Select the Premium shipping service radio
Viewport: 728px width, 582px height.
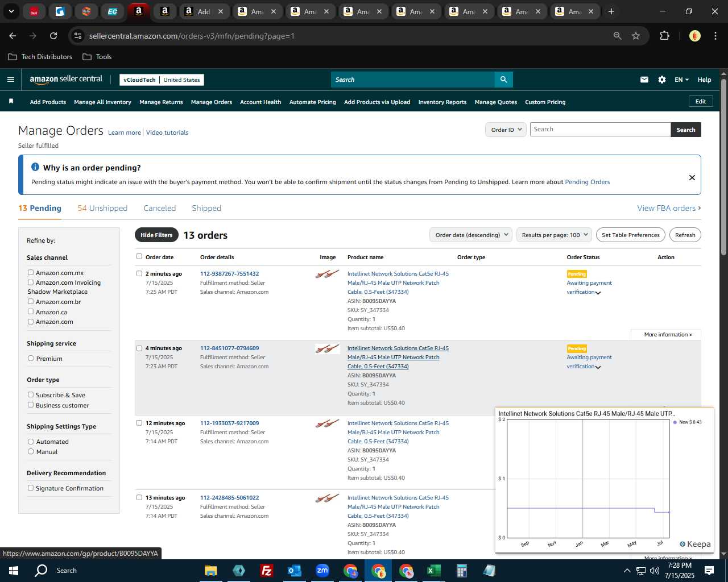(31, 359)
